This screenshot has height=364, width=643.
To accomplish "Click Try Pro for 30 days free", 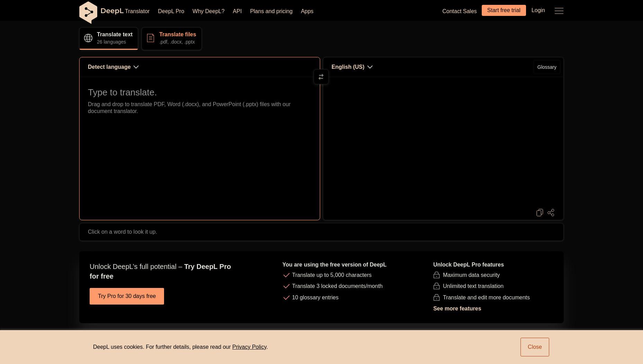I will 127,296.
